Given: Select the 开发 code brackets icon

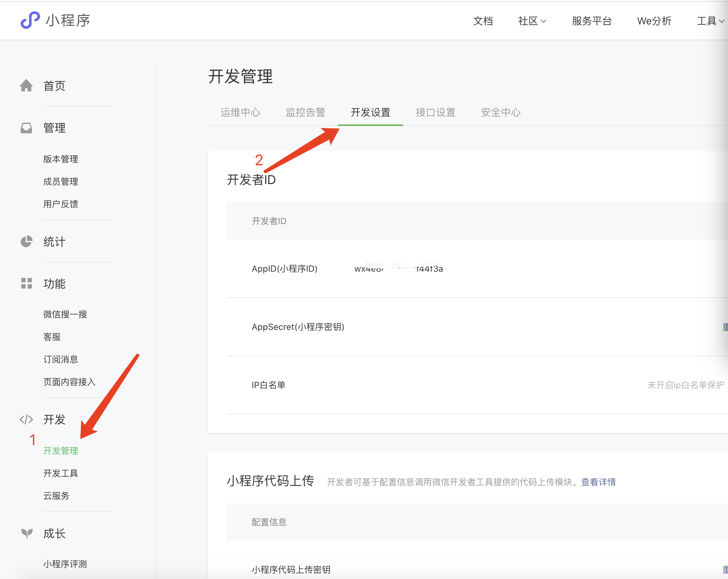Looking at the screenshot, I should click(26, 419).
